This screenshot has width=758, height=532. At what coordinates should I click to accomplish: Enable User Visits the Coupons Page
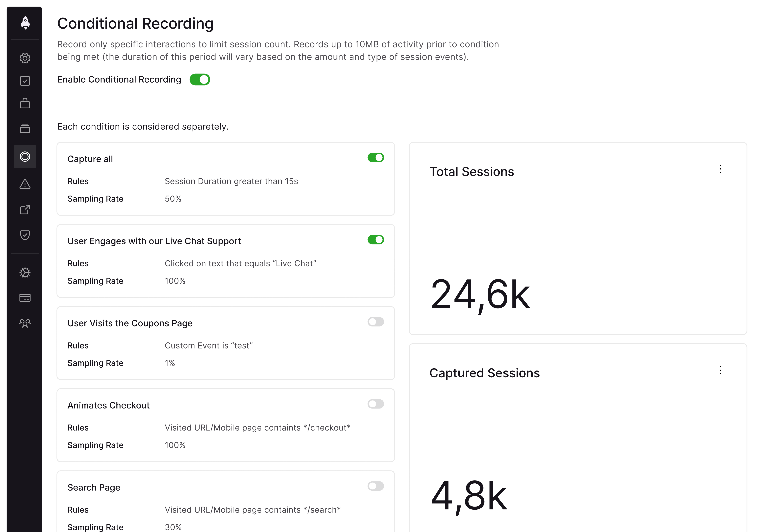[x=375, y=322]
